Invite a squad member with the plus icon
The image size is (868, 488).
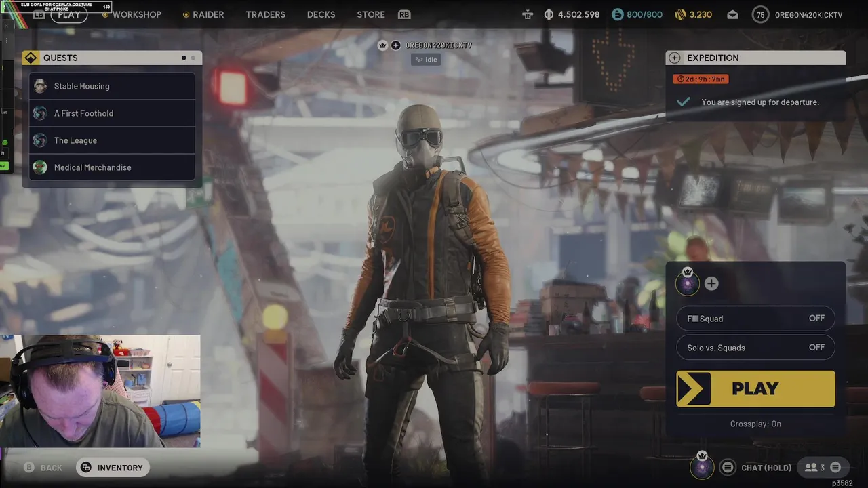(711, 284)
